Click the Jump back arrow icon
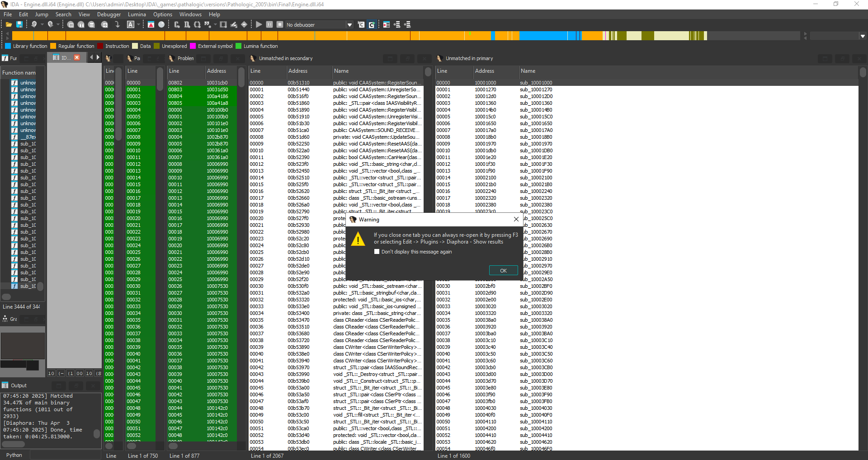This screenshot has height=460, width=868. [x=34, y=24]
